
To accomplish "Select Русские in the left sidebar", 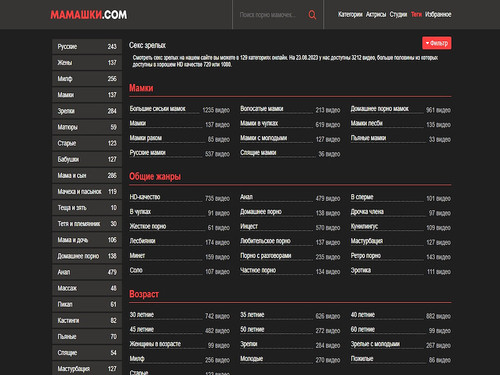I will click(x=87, y=46).
